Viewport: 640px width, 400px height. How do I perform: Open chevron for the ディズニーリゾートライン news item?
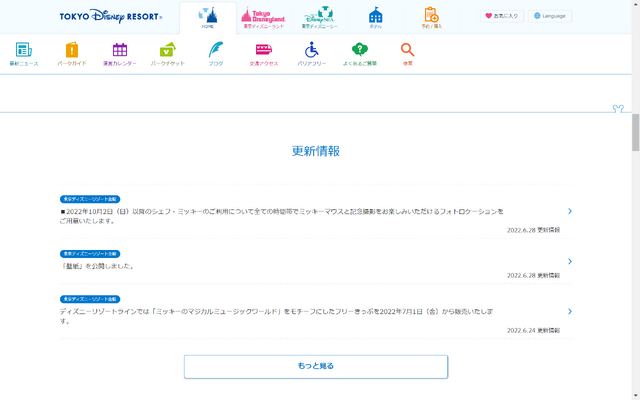coord(570,311)
